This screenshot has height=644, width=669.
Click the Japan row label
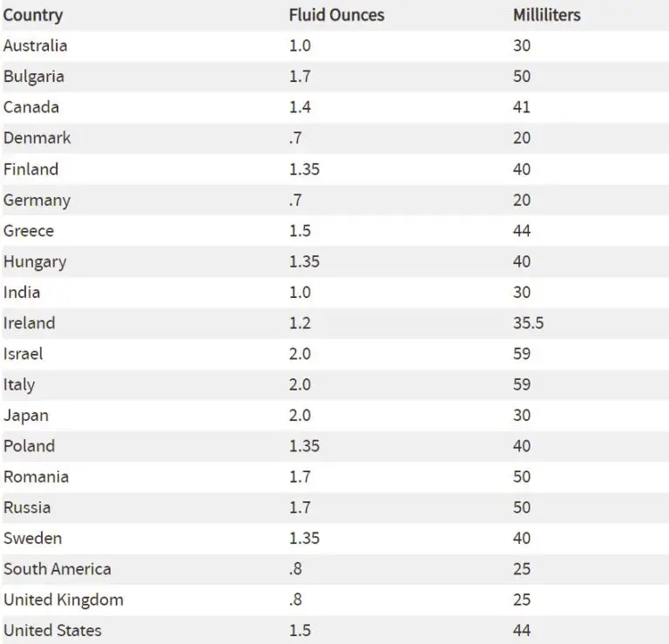click(x=25, y=416)
